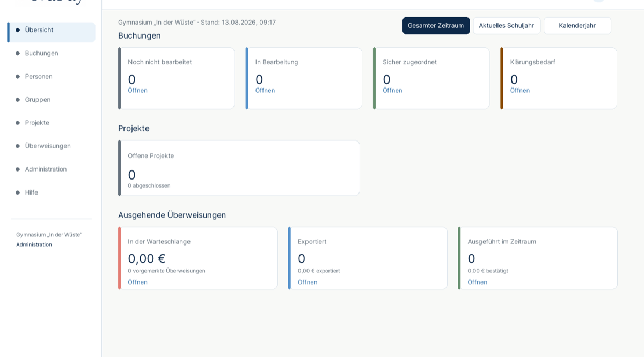Click Öffnen under Noch nicht bearbeitet
This screenshot has width=644, height=357.
pyautogui.click(x=137, y=91)
